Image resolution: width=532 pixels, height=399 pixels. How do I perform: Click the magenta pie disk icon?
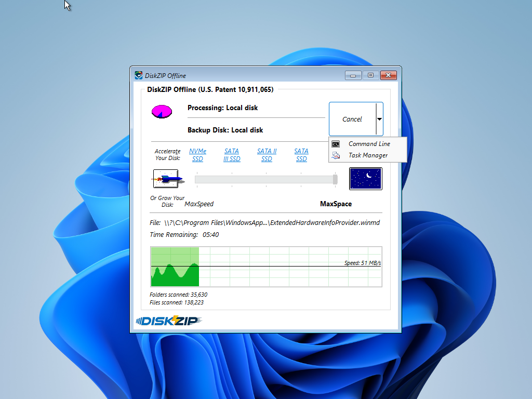[x=162, y=112]
